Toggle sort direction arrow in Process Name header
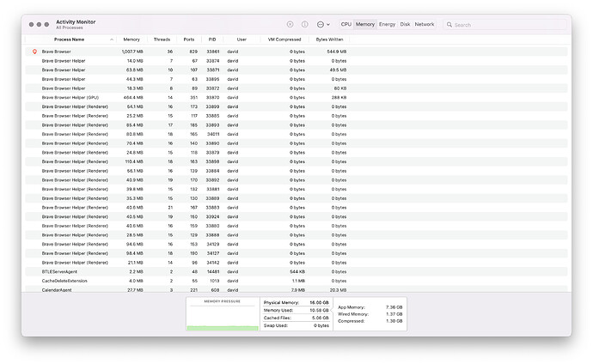Image resolution: width=593 pixels, height=364 pixels. coord(112,39)
